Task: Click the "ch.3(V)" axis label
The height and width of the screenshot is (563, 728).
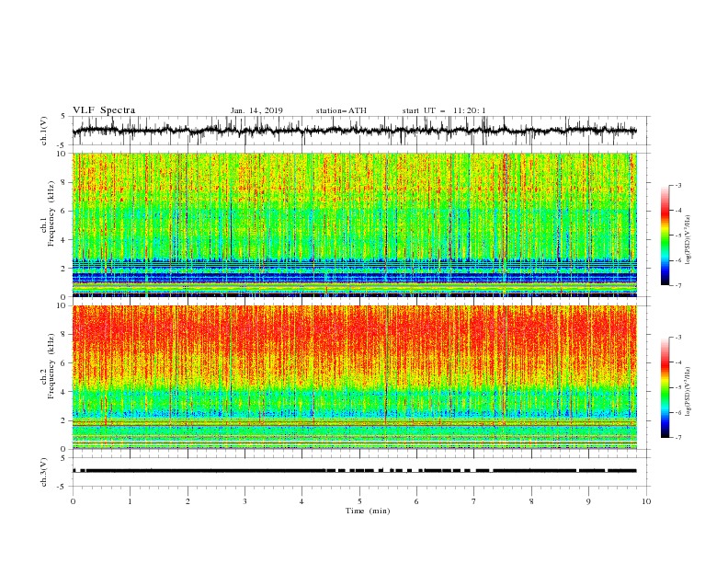Action: [44, 472]
